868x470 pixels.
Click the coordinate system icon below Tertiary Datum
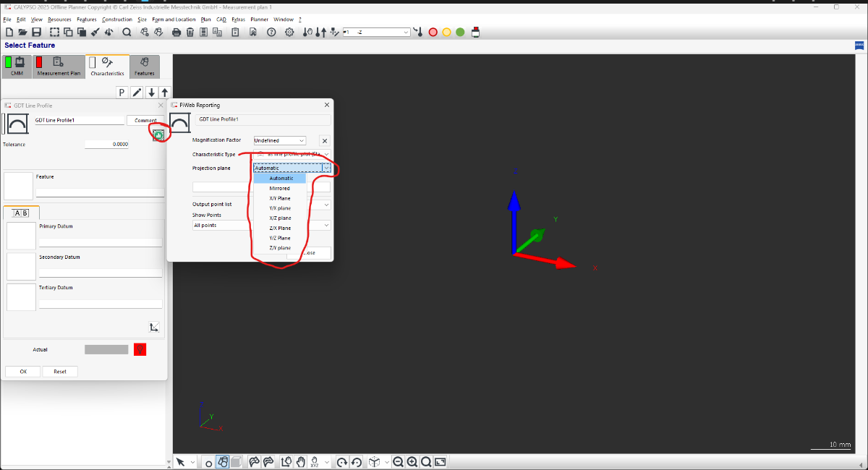[153, 327]
